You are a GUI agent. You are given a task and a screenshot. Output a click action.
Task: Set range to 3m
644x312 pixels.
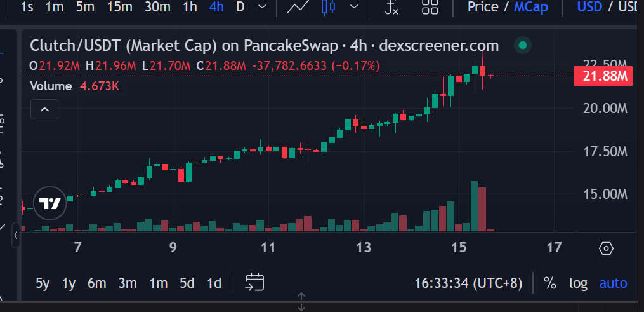128,283
